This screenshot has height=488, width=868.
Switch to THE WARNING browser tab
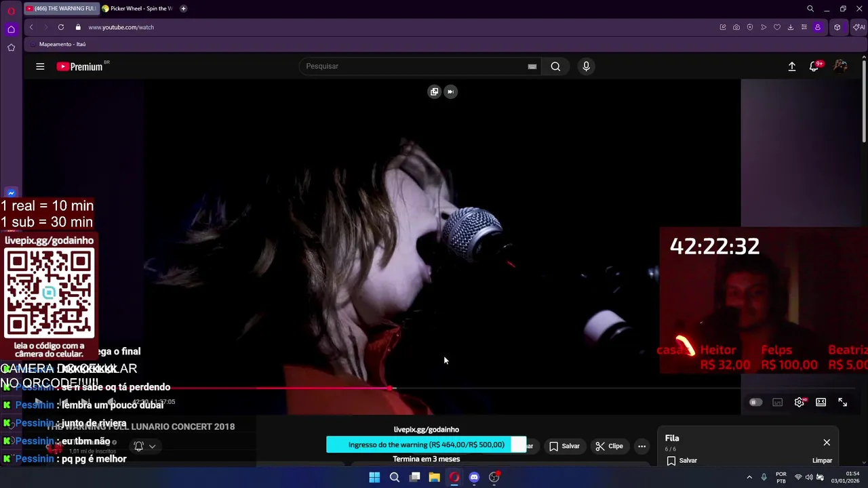62,9
